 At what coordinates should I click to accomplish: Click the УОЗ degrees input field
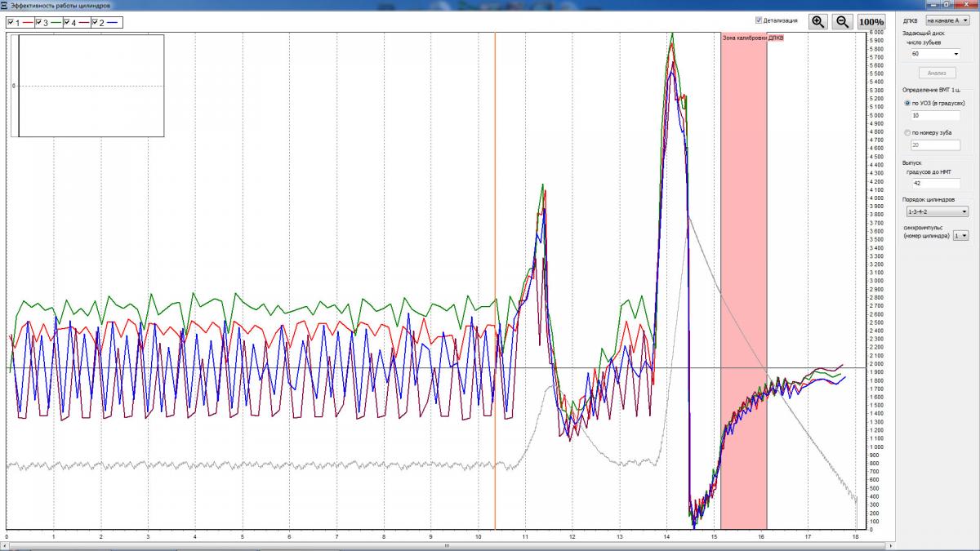tap(934, 116)
